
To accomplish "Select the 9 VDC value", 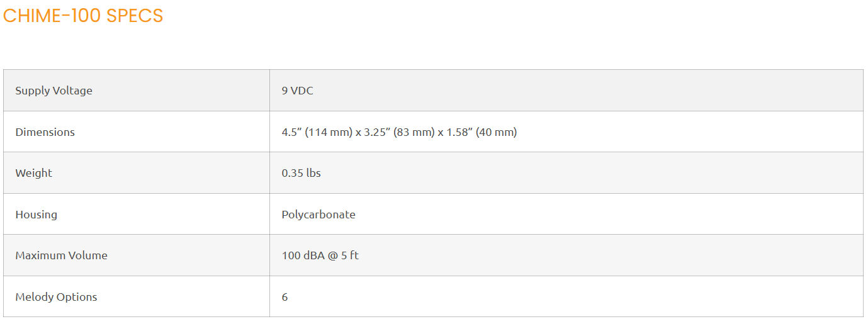I will [x=297, y=91].
